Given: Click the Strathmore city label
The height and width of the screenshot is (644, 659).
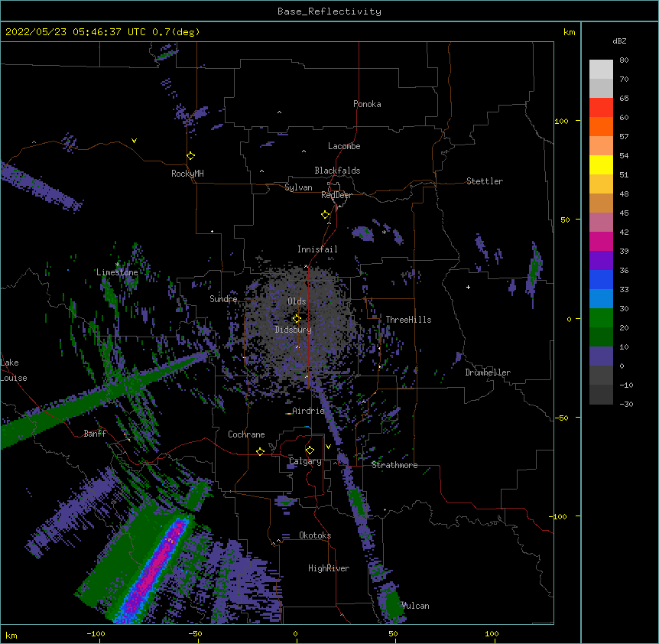Looking at the screenshot, I should 394,465.
